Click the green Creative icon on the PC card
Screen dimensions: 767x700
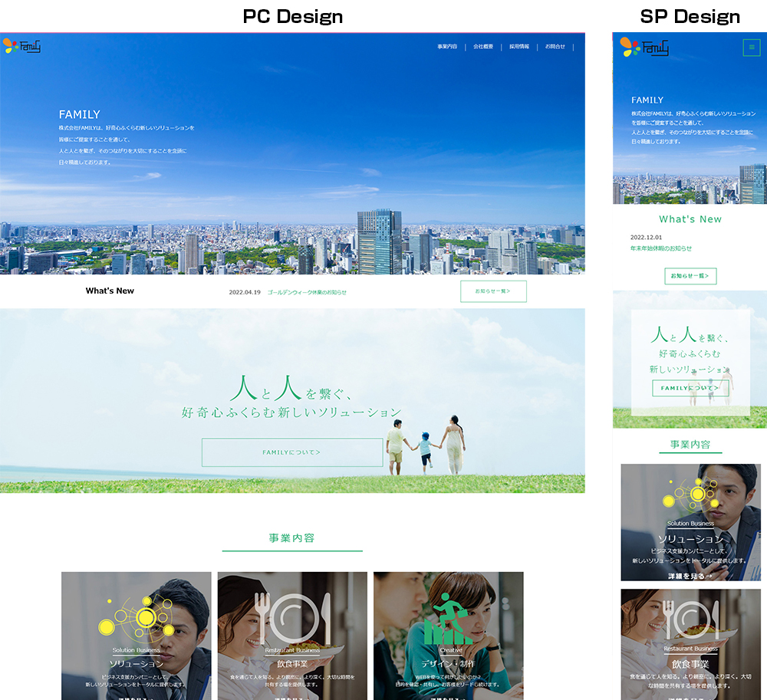click(448, 619)
